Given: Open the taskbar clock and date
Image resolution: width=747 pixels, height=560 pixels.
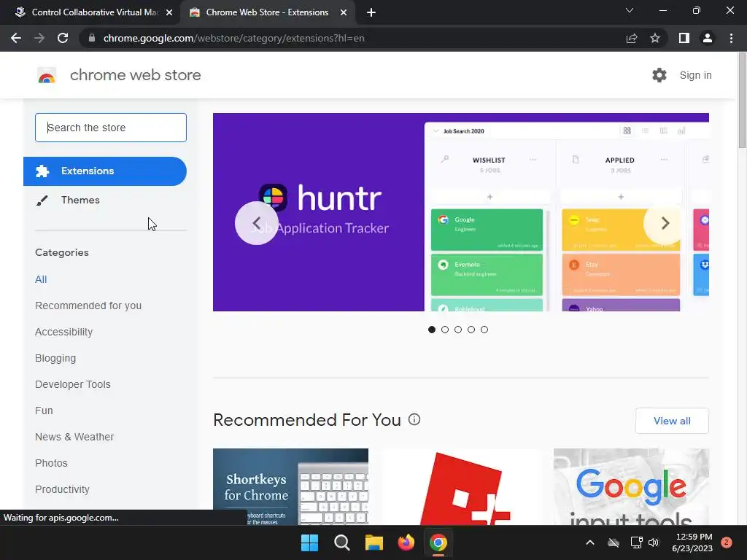Looking at the screenshot, I should 692,542.
